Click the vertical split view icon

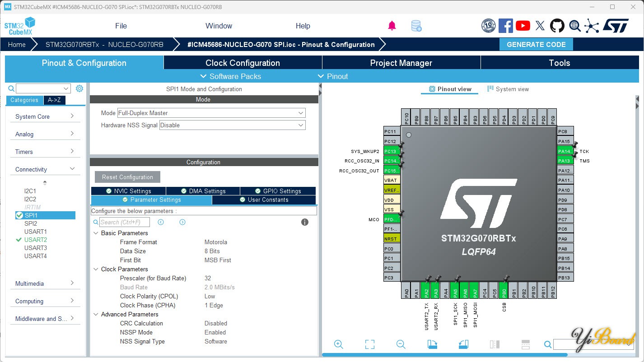click(x=495, y=344)
